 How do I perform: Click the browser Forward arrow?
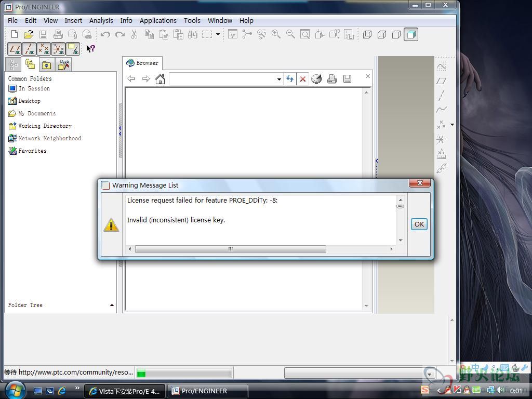(x=146, y=79)
